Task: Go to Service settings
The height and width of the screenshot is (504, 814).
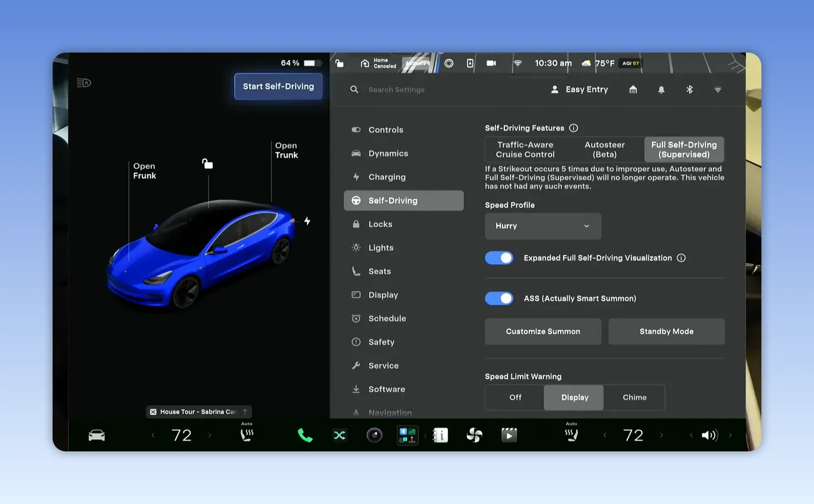Action: [x=404, y=366]
